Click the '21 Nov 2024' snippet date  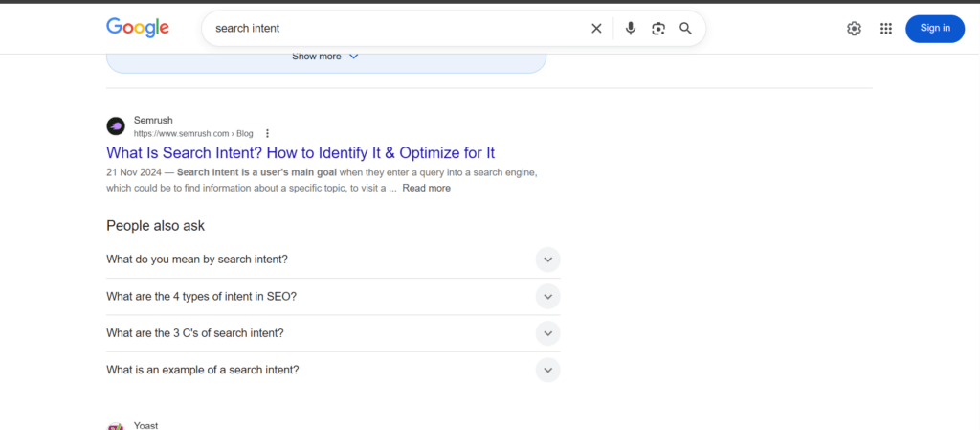[x=134, y=172]
